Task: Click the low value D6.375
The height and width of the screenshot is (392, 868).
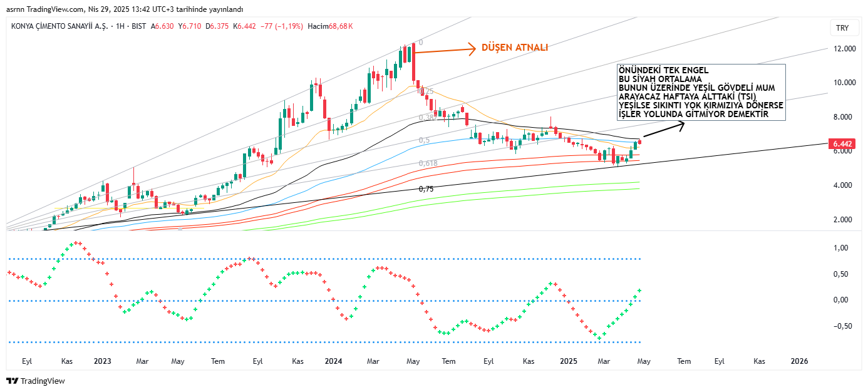Action: 217,26
